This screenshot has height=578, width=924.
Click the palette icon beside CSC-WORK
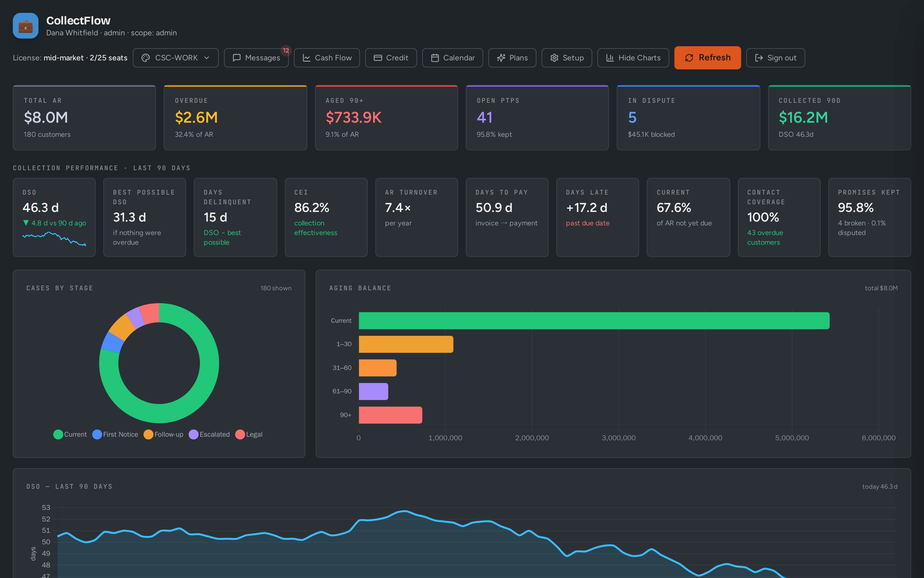click(145, 58)
